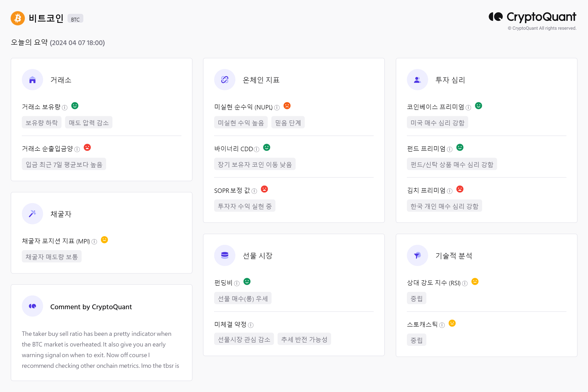588x392 pixels.
Task: Open info icon next to 거래소 보유량
Action: 65,107
